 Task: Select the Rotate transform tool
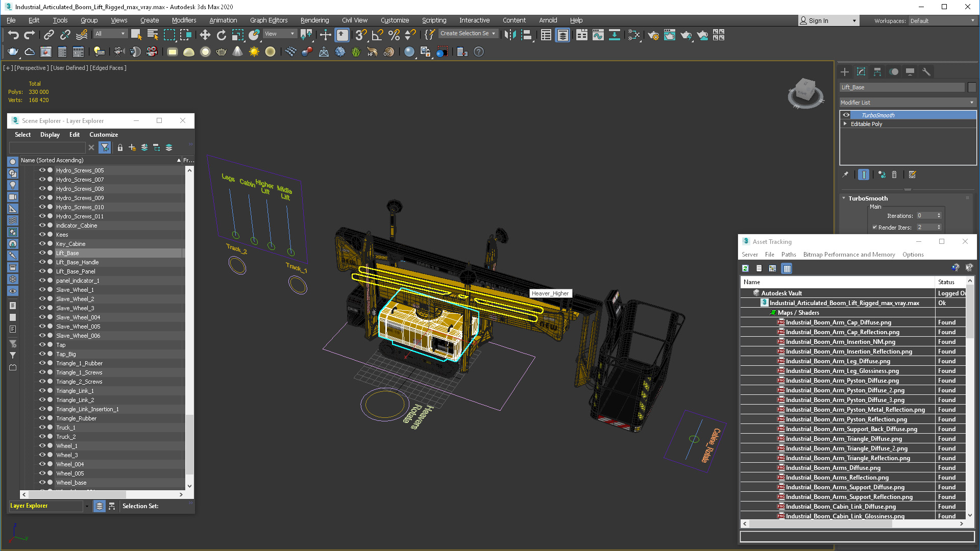point(221,35)
